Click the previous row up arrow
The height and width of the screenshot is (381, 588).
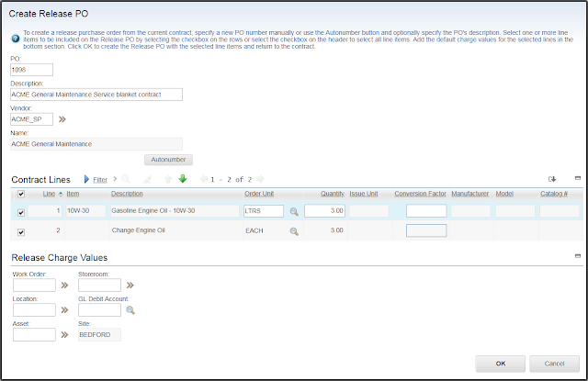click(168, 179)
